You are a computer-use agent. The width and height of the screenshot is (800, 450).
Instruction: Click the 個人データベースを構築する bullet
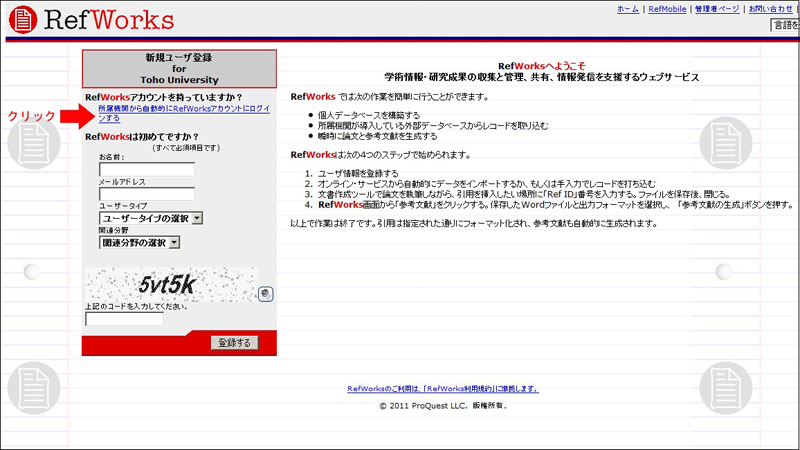[369, 115]
